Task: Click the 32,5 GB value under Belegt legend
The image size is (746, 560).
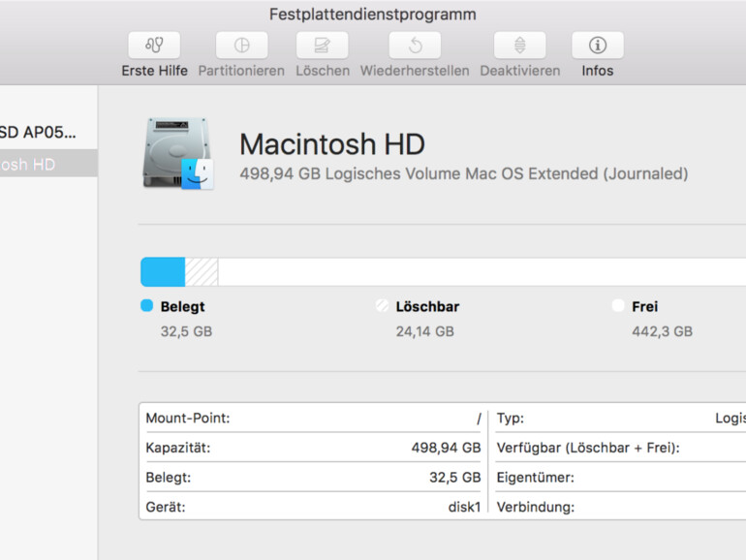Action: click(186, 331)
